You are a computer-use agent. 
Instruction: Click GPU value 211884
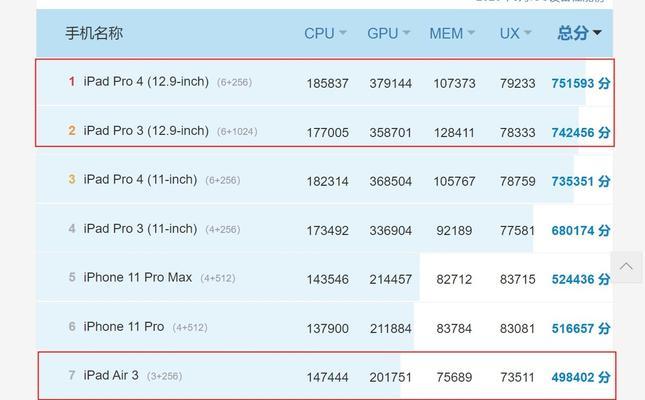click(390, 328)
